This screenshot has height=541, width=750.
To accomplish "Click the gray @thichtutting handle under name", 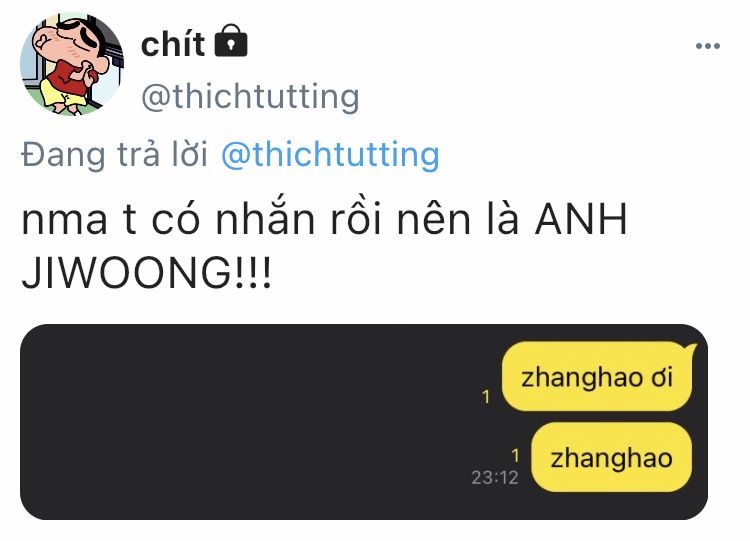I will pos(250,97).
